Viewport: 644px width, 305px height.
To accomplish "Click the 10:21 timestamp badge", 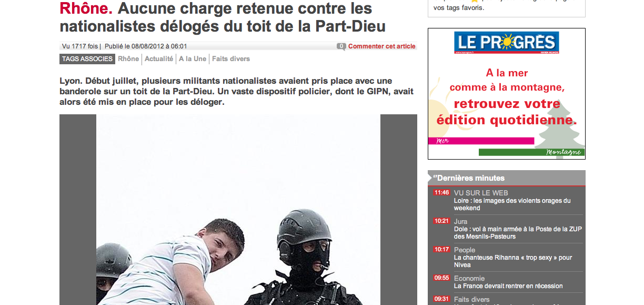I will pyautogui.click(x=441, y=221).
